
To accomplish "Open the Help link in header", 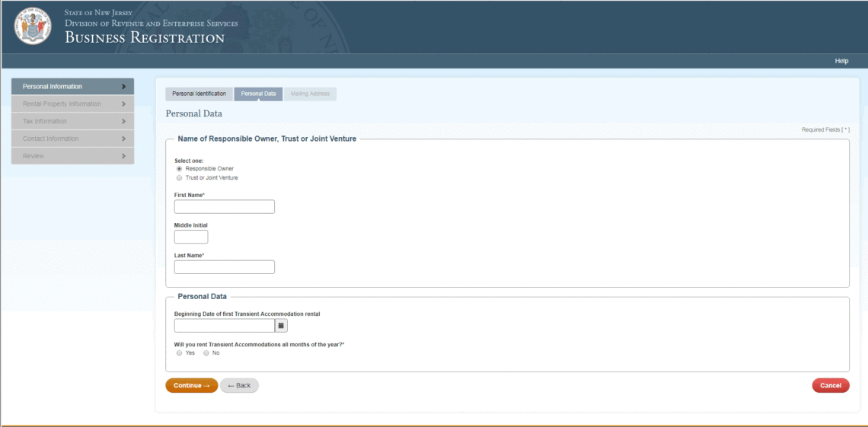I will click(x=841, y=61).
